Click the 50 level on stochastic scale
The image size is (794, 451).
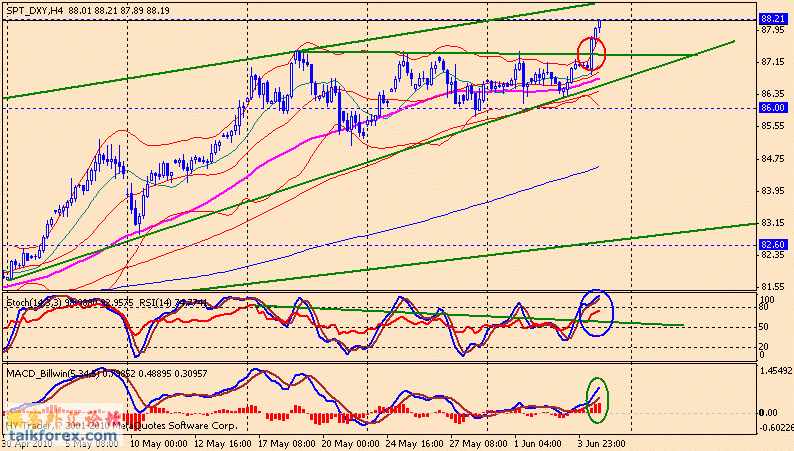pyautogui.click(x=764, y=327)
